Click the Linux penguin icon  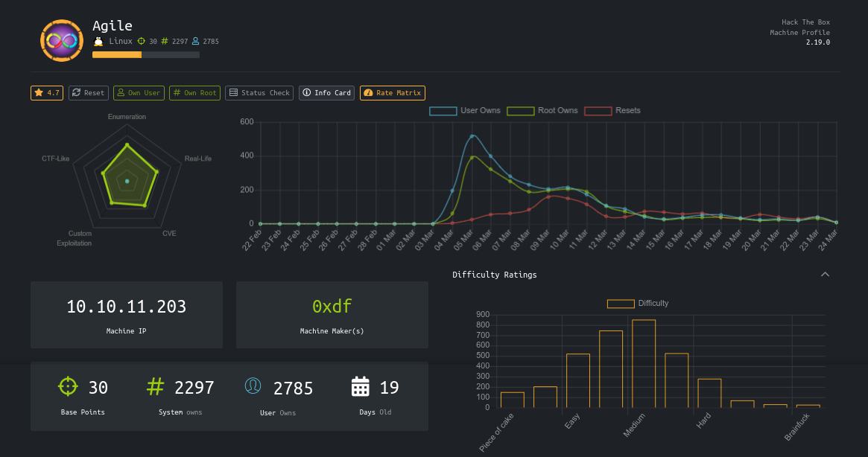(98, 42)
